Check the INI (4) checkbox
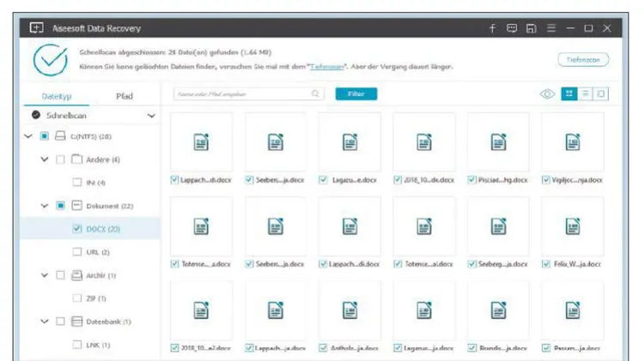The height and width of the screenshot is (361, 644). 77,182
